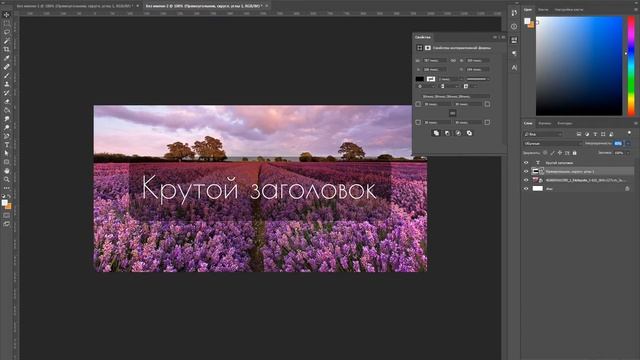Open the stroke alignment dropdown
This screenshot has height=360, width=640.
point(427,86)
